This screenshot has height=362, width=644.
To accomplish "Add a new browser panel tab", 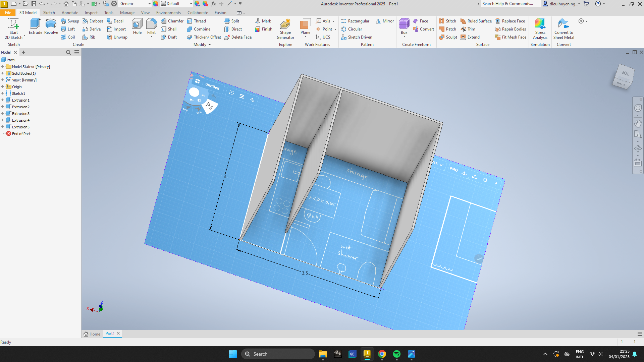I will point(23,52).
